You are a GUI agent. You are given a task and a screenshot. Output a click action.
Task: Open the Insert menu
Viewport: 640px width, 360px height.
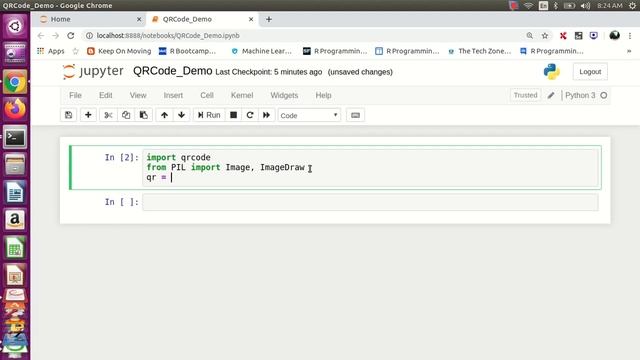[173, 95]
